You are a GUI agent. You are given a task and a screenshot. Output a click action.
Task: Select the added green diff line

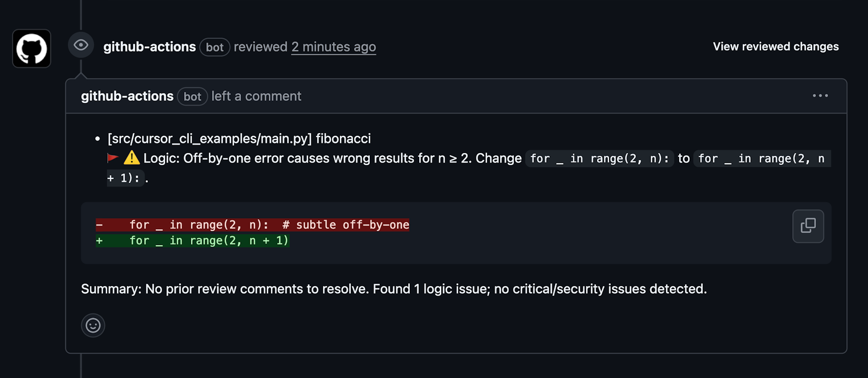[192, 241]
